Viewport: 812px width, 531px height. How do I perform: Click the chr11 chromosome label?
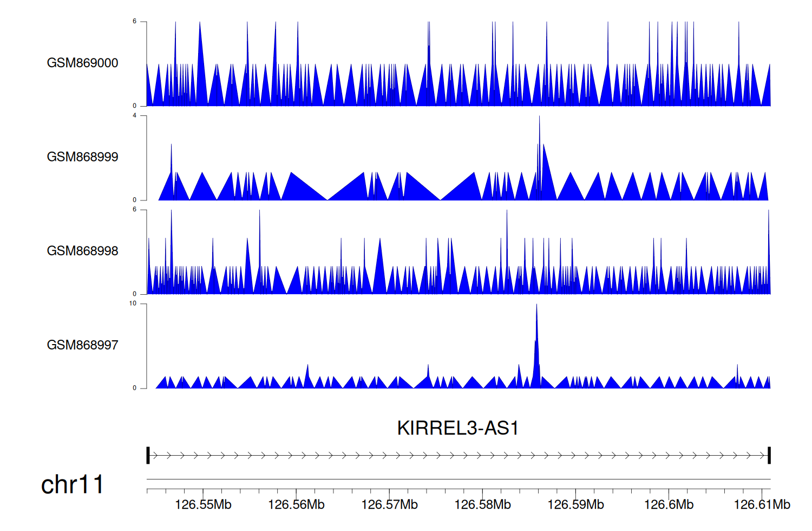click(x=72, y=484)
